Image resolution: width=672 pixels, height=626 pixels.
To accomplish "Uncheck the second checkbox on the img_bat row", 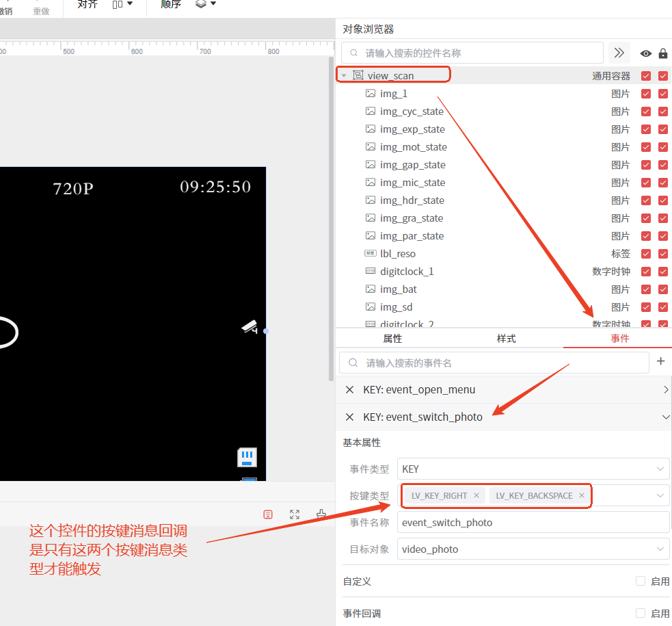I will click(x=663, y=289).
